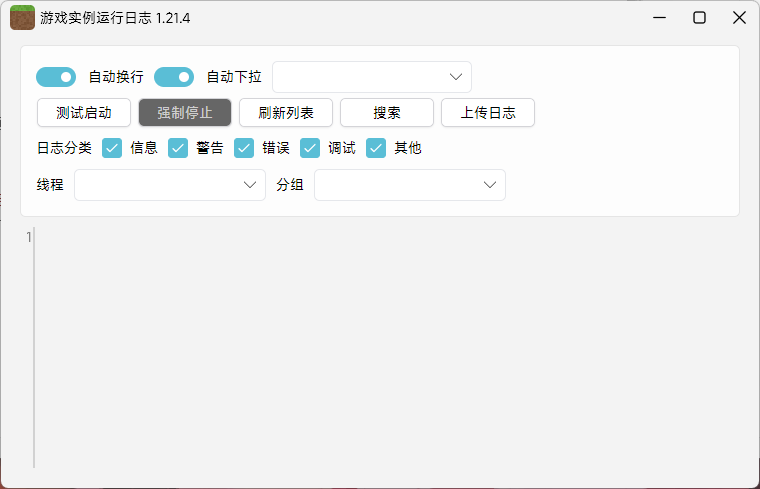Expand the 线程 dropdown

[x=170, y=185]
